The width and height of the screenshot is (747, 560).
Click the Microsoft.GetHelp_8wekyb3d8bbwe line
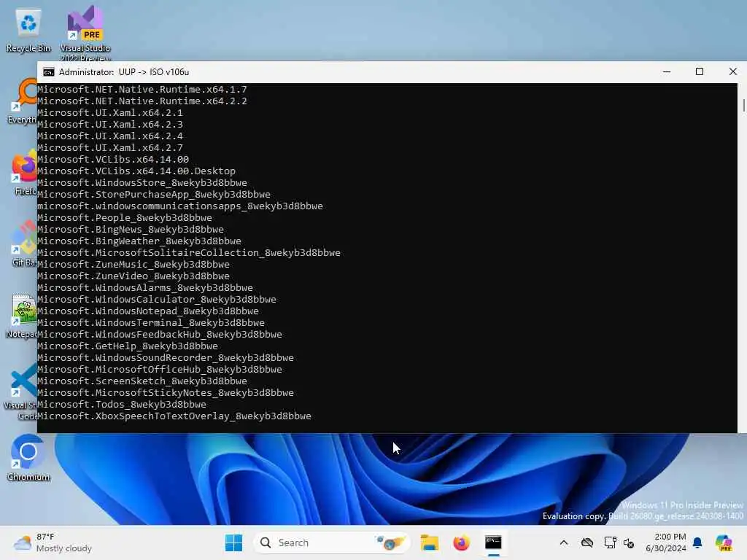coord(128,346)
